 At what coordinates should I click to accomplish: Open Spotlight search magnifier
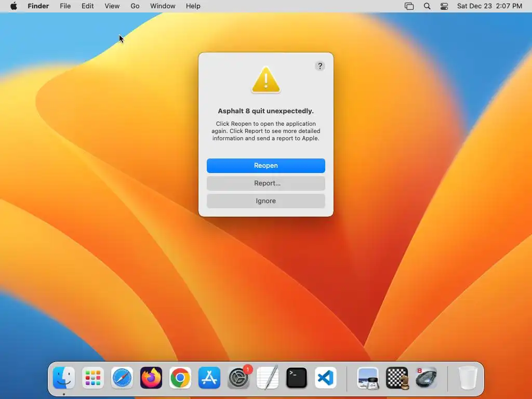click(x=427, y=6)
